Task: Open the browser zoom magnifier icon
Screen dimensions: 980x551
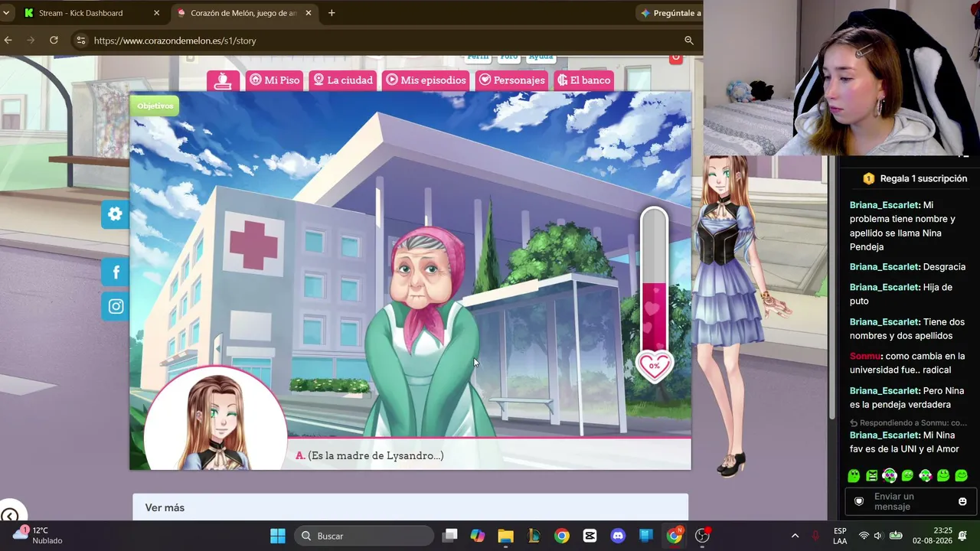Action: (x=689, y=41)
